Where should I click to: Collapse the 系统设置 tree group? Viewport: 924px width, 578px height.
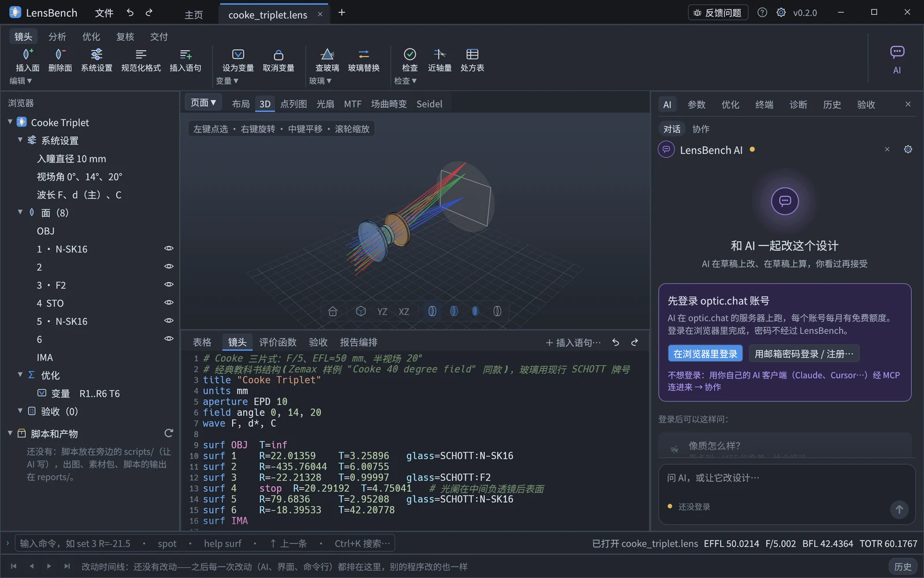[20, 140]
